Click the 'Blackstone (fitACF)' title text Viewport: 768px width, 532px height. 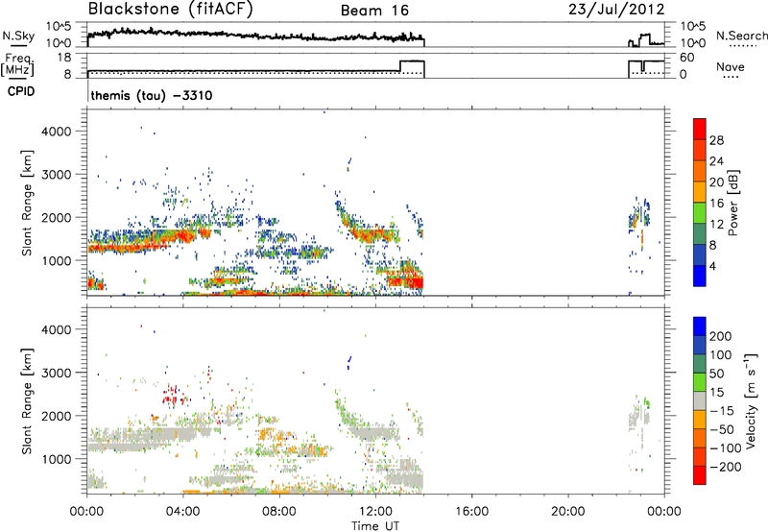click(170, 10)
